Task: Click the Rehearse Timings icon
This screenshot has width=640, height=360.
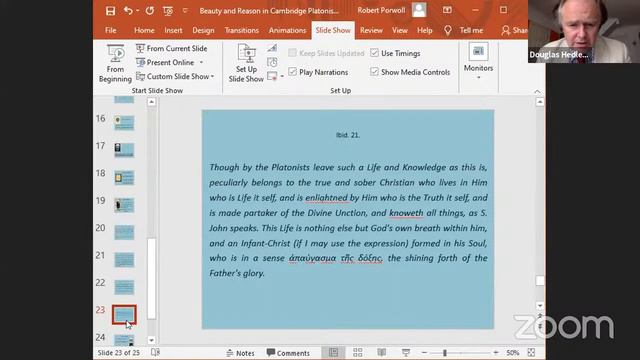Action: 272,62
